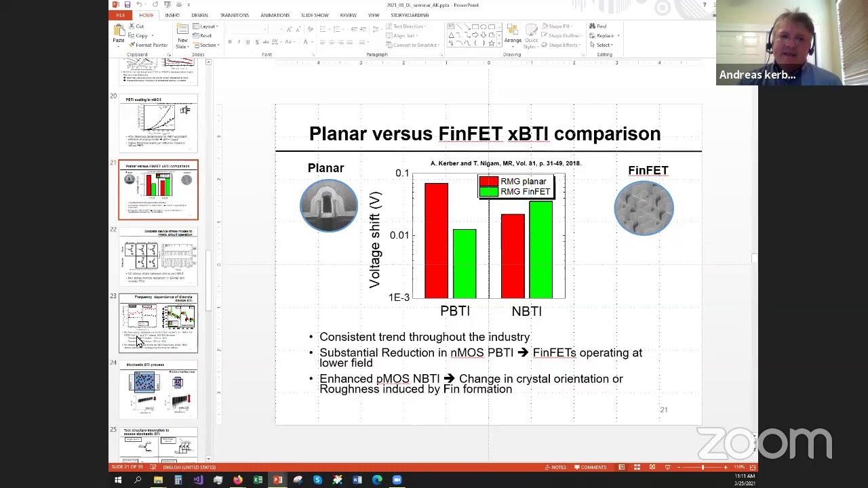868x488 pixels.
Task: Open Comments pane from status bar
Action: (590, 467)
